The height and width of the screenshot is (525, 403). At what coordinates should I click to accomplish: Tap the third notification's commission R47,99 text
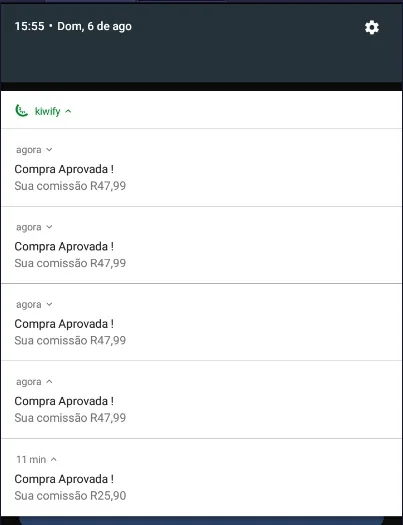pos(70,341)
